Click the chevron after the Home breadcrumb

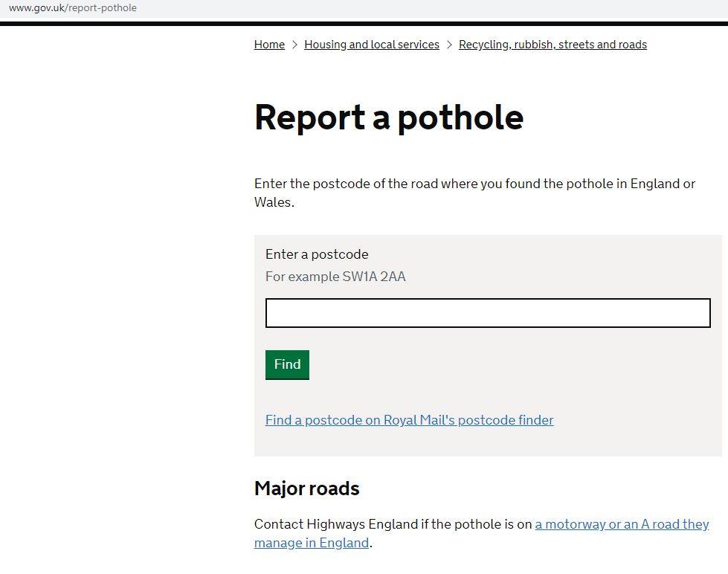294,45
